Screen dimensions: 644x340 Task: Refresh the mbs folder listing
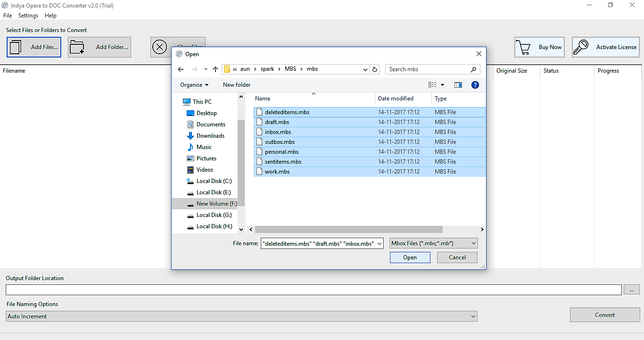[x=375, y=69]
